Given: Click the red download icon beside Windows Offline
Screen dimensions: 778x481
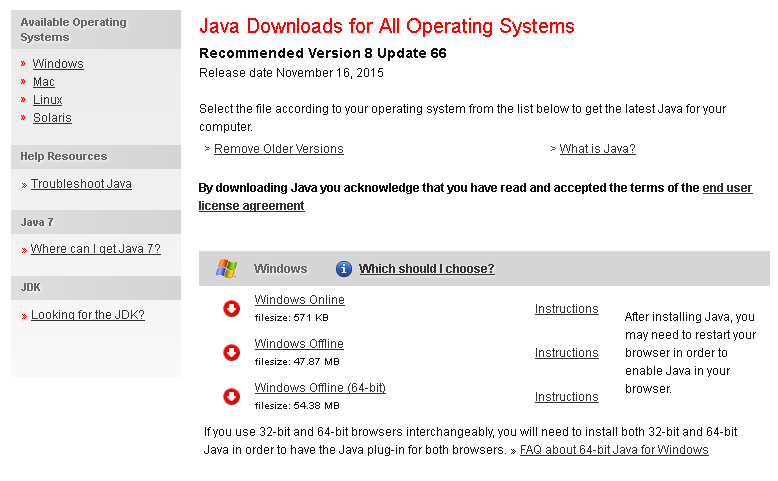Looking at the screenshot, I should pos(231,353).
